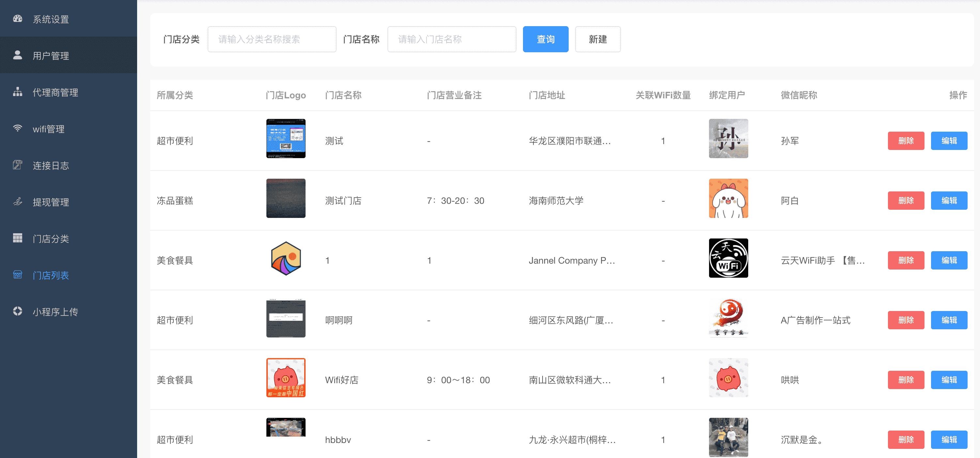Edit the Jannel Company row

coord(949,260)
